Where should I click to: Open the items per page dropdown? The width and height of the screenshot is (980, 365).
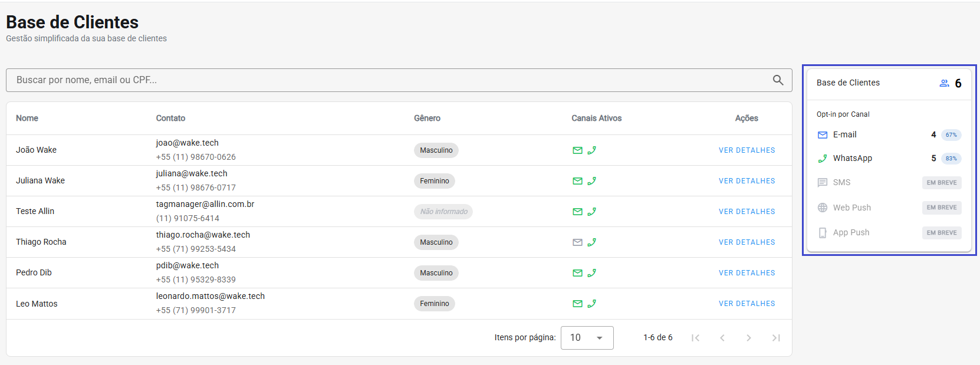click(x=587, y=338)
